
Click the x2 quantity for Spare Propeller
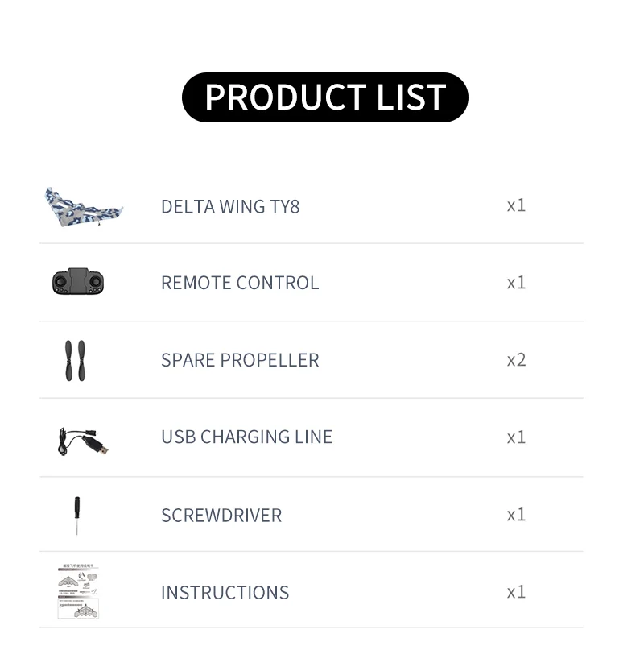pos(516,360)
